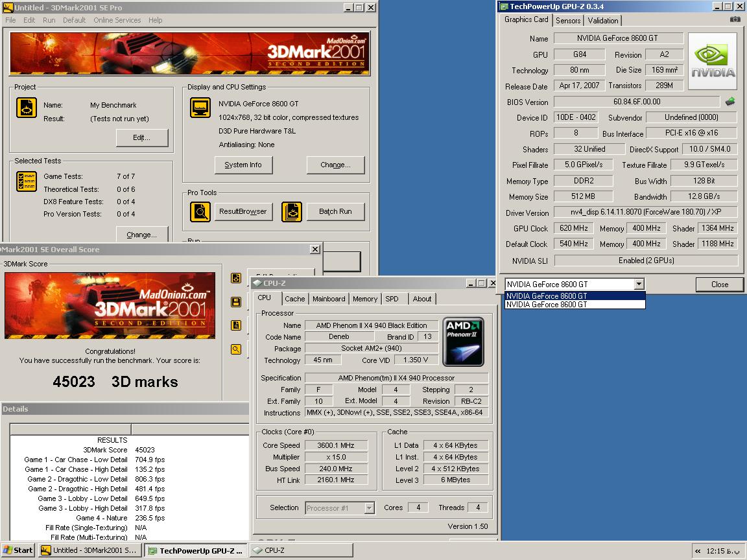Select the highlighted NVIDIA GeForce 8600 GT entry
The width and height of the screenshot is (747, 560).
click(x=575, y=296)
